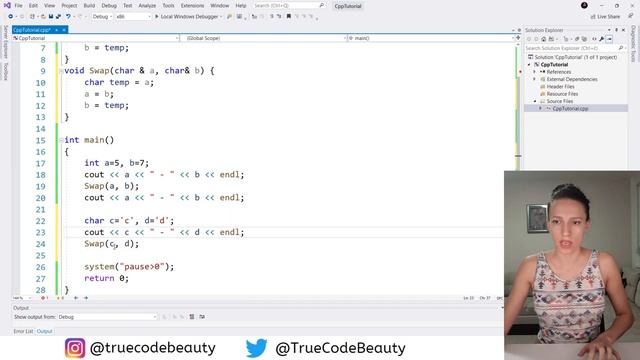
Task: Click the Undo icon in toolbar
Action: (x=68, y=17)
